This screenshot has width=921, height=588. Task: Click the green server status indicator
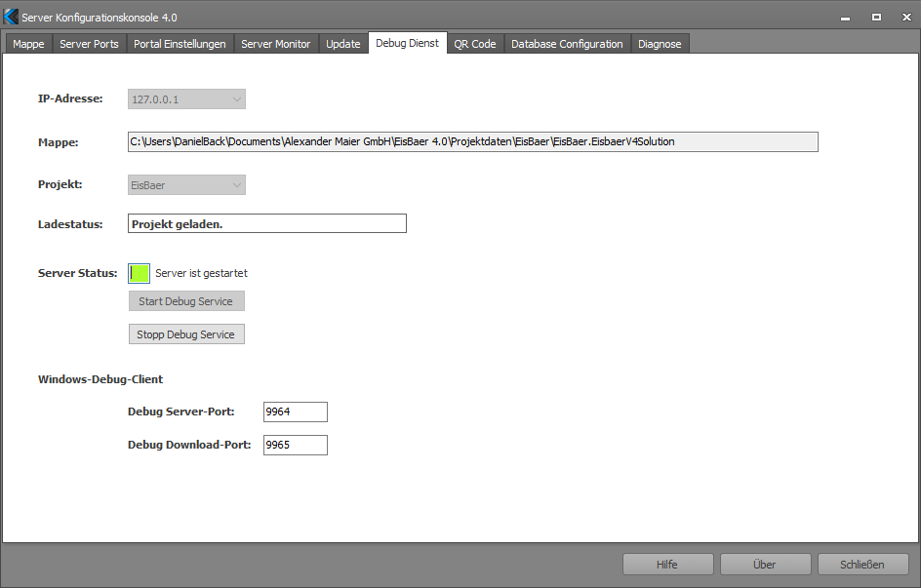pos(140,273)
